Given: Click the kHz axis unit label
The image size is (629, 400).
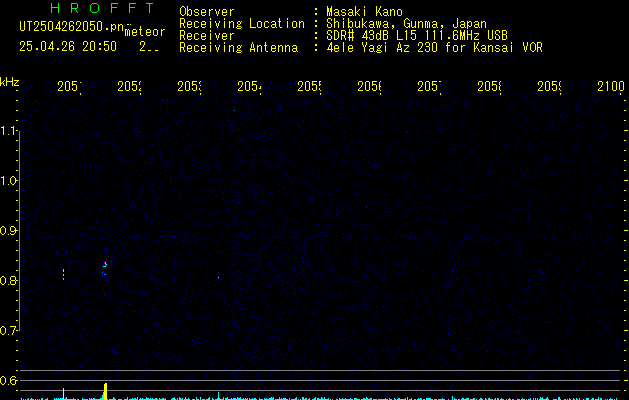Looking at the screenshot, I should [10, 82].
